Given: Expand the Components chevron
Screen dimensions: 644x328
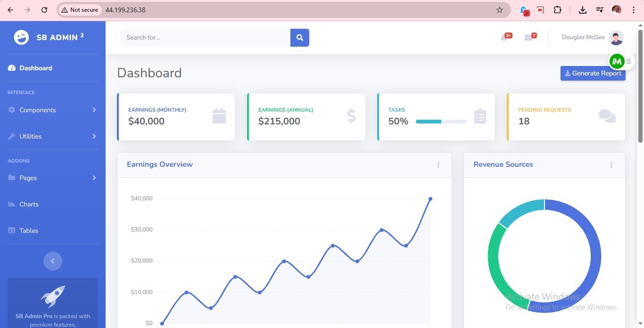Looking at the screenshot, I should pyautogui.click(x=94, y=110).
